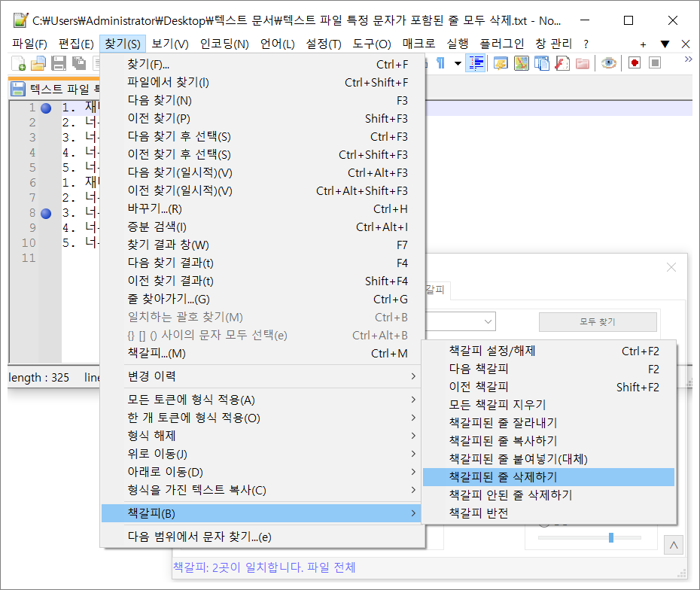
Task: Click the New file toolbar icon
Action: [x=18, y=63]
